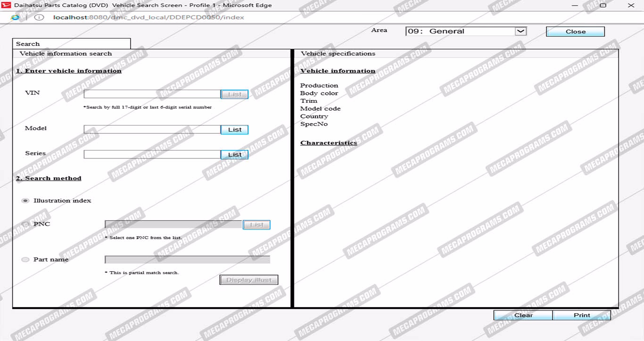Click the PNC text field

pos(173,225)
